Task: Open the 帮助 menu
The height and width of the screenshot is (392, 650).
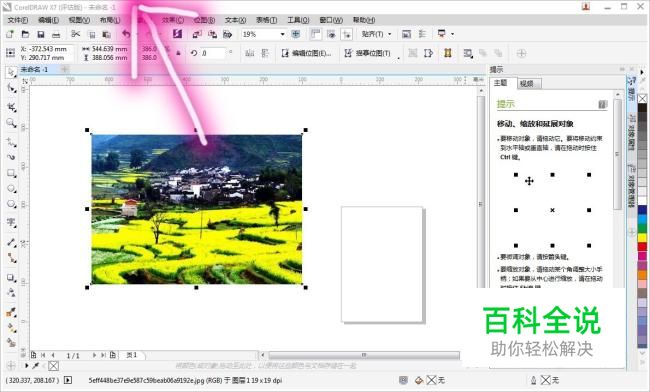Action: point(364,20)
